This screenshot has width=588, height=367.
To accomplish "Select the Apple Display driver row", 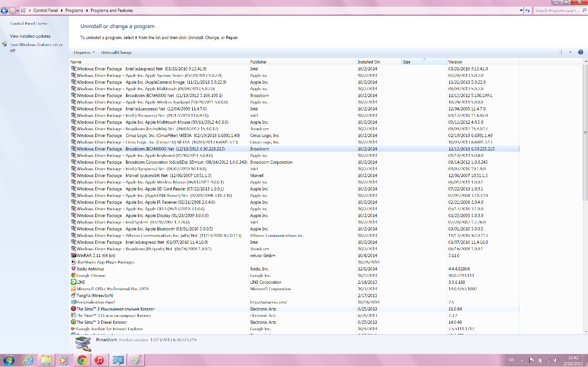I will pyautogui.click(x=294, y=215).
